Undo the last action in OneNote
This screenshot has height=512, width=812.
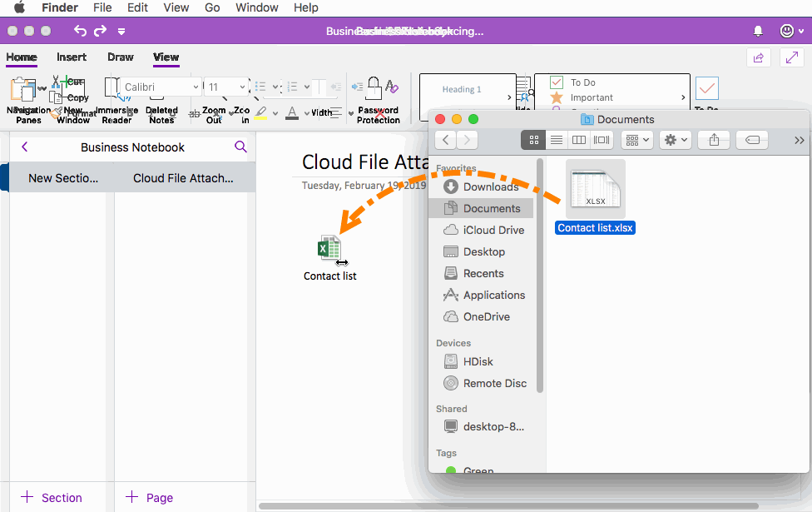point(80,31)
